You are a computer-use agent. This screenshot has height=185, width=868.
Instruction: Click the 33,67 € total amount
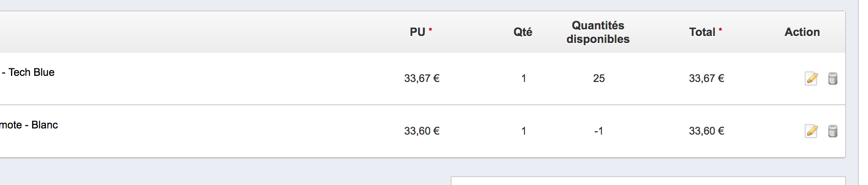[706, 78]
